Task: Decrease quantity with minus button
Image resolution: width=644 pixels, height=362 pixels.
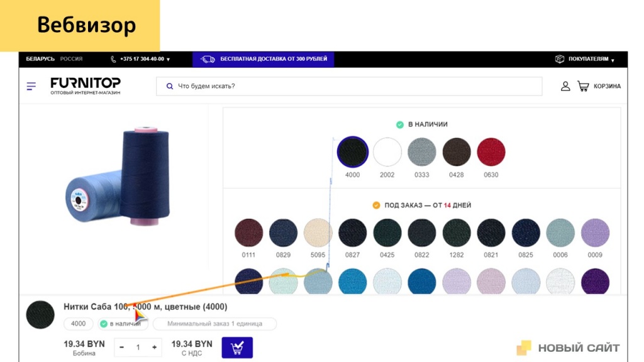Action: pyautogui.click(x=122, y=348)
